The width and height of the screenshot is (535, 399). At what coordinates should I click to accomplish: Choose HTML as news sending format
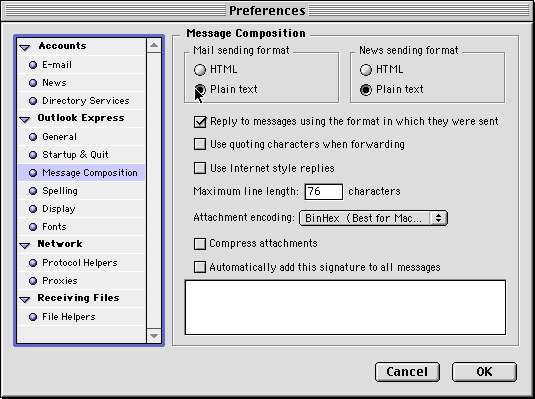coord(366,70)
